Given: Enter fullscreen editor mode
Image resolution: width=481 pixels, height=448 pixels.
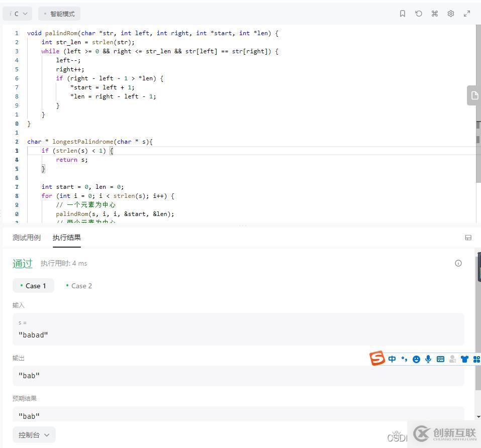Looking at the screenshot, I should click(467, 14).
